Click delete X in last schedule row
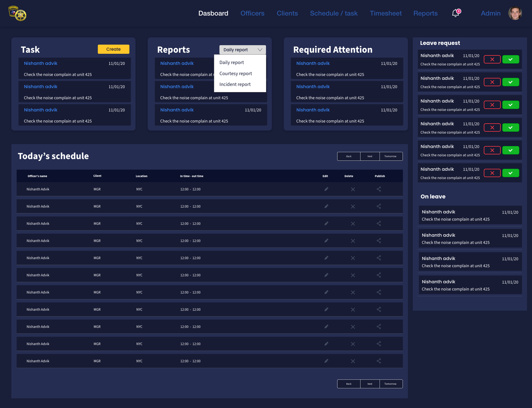Viewport: 532px width, 408px height. pos(353,361)
